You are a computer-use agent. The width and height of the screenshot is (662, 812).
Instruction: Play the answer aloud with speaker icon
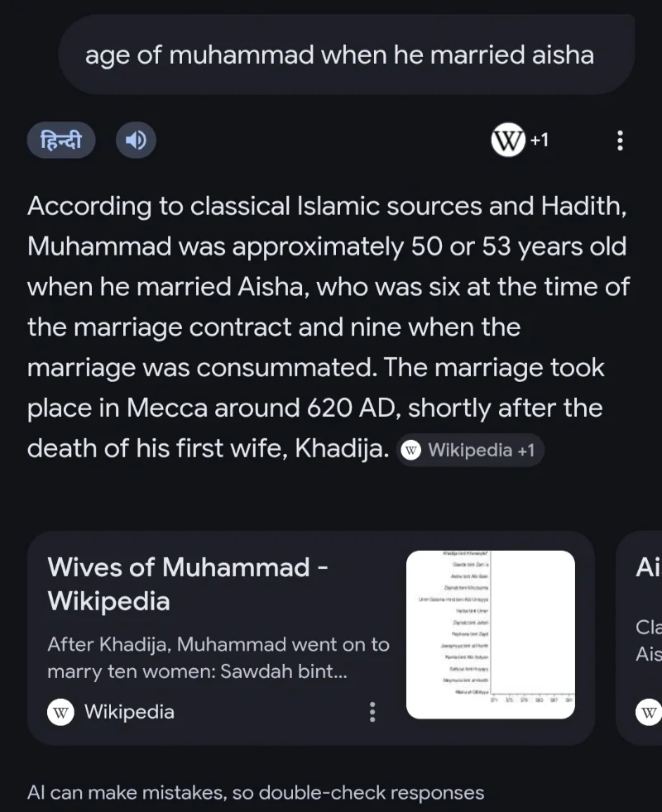(x=136, y=141)
